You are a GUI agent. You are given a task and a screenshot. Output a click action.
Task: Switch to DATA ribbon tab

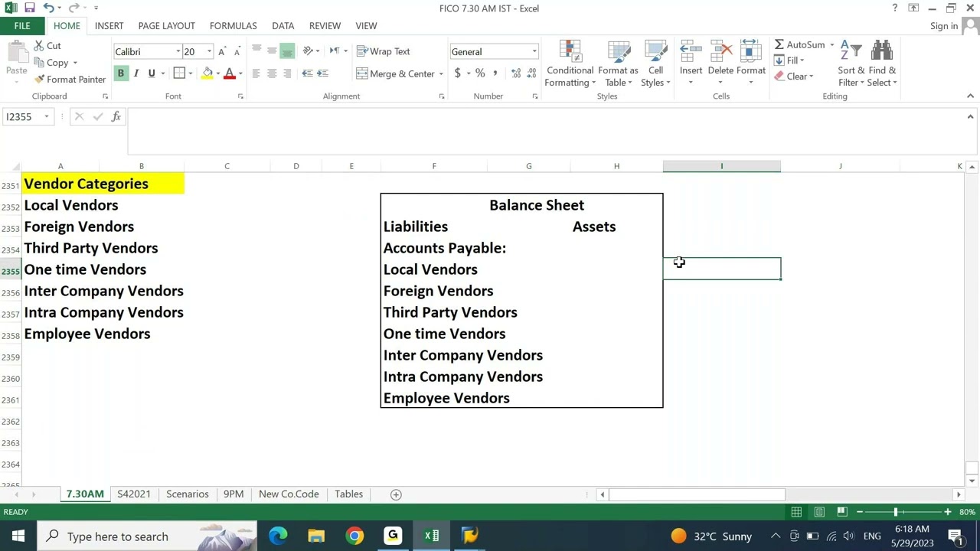pos(283,26)
